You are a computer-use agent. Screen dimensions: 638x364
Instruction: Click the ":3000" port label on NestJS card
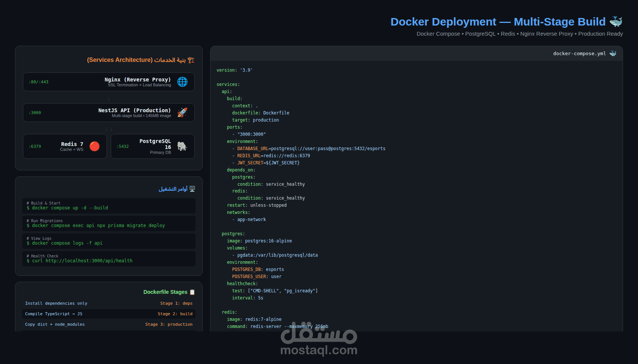[35, 113]
